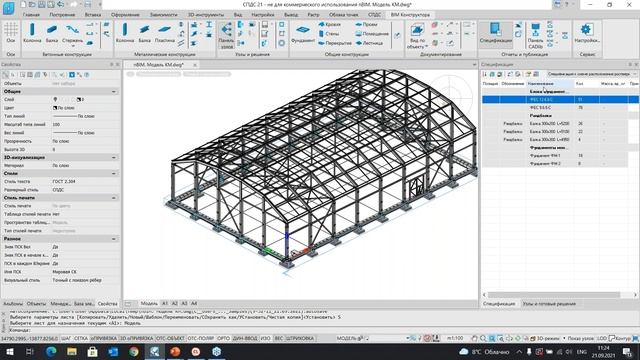Open Windows Start menu
Image resolution: width=640 pixels, height=360 pixels.
9,352
